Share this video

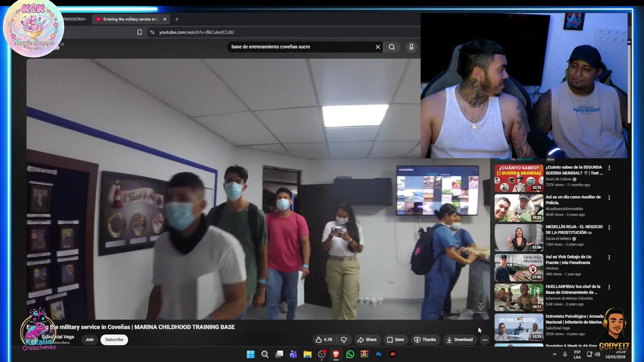[x=367, y=339]
